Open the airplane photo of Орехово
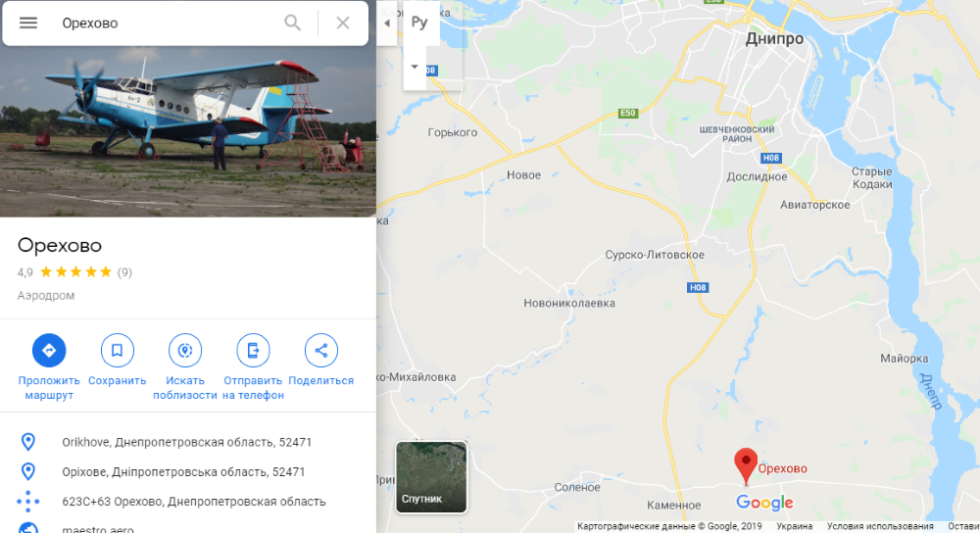 pyautogui.click(x=188, y=131)
